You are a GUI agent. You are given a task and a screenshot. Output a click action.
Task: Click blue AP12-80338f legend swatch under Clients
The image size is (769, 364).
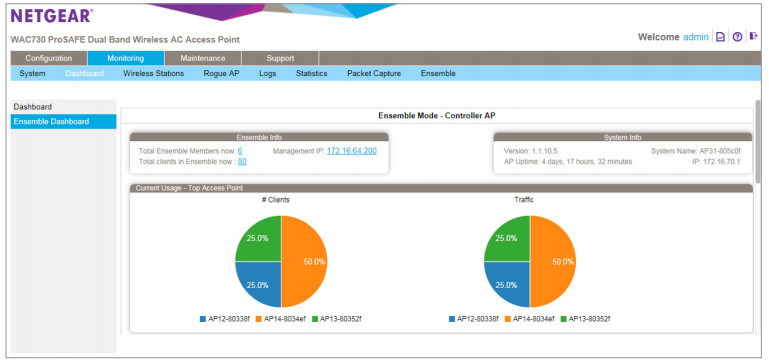click(203, 319)
